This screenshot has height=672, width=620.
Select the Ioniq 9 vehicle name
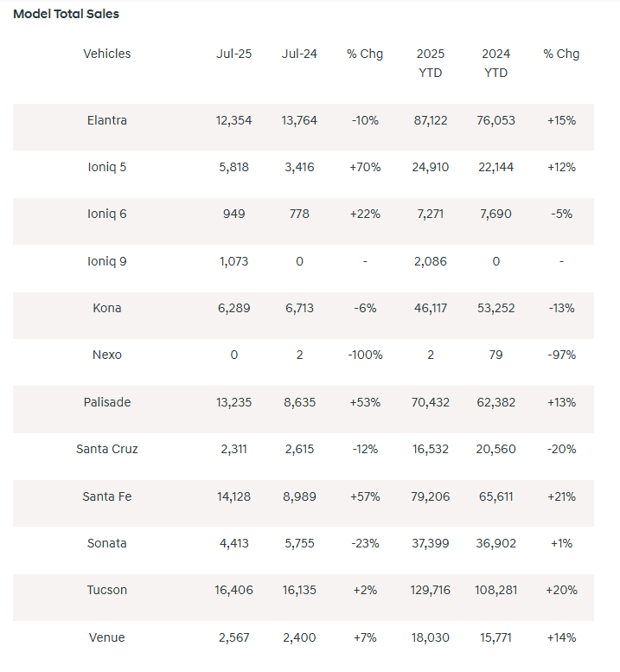click(107, 261)
